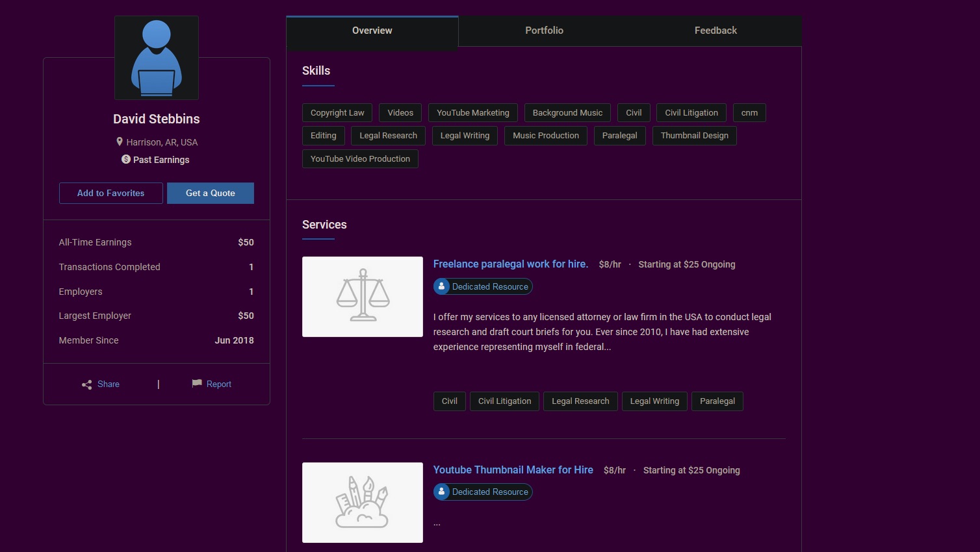The image size is (980, 552).
Task: Click Legal Writing tag under paralegal service
Action: (x=654, y=401)
